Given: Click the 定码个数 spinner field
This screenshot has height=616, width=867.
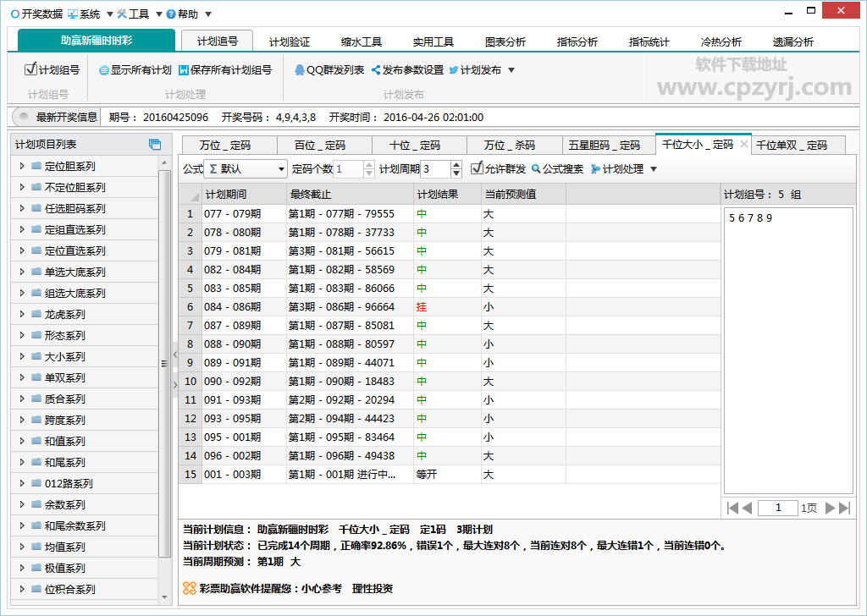Looking at the screenshot, I should pyautogui.click(x=348, y=169).
